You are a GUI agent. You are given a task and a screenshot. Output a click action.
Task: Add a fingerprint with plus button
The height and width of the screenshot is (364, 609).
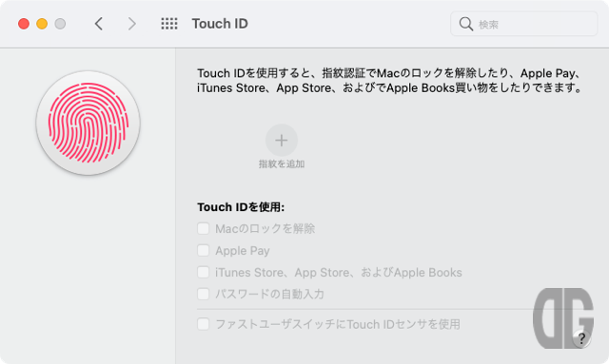click(282, 140)
